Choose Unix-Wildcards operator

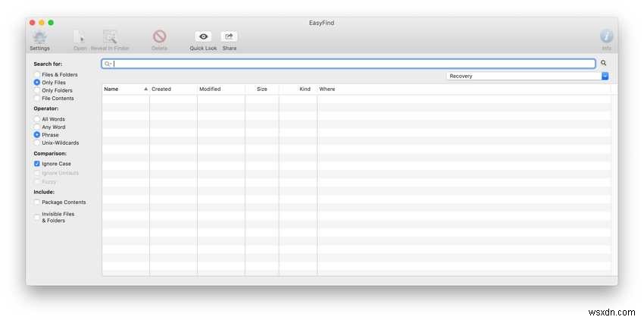[37, 143]
